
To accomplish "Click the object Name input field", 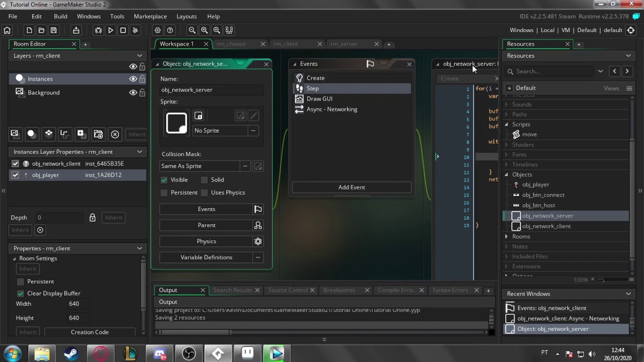I will (x=211, y=89).
